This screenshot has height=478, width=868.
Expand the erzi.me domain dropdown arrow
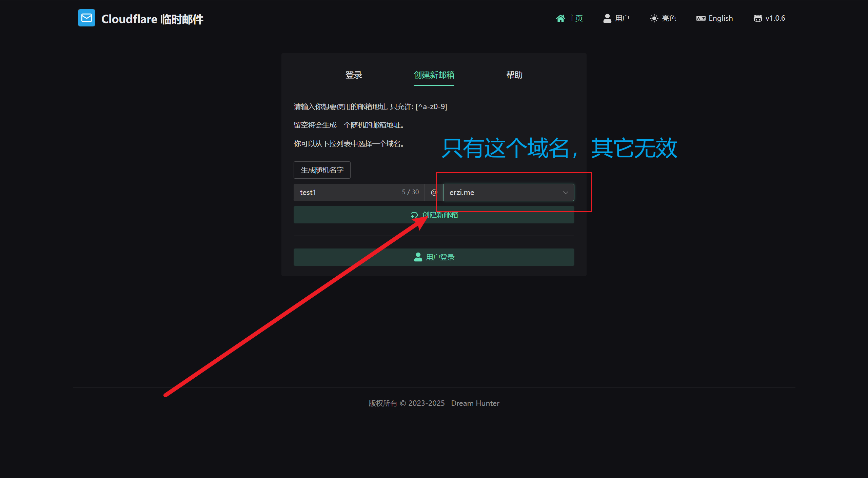565,193
